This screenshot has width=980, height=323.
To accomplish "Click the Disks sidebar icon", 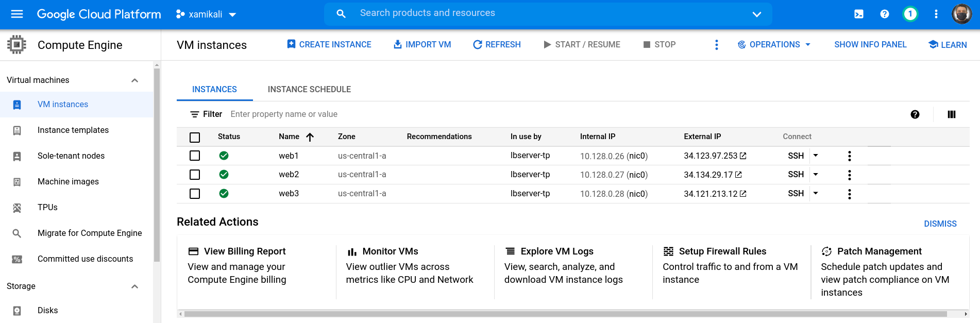I will 17,311.
